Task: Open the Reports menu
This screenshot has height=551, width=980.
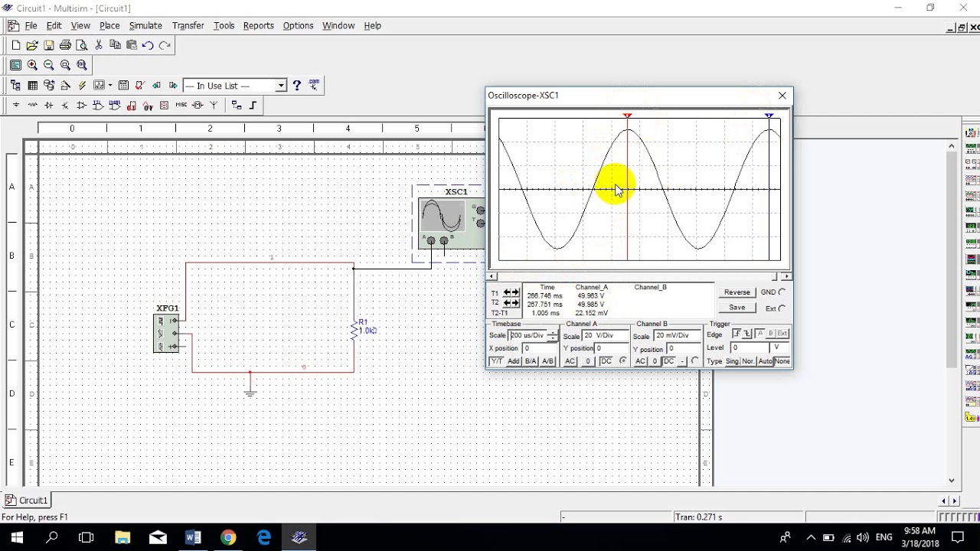Action: [258, 25]
